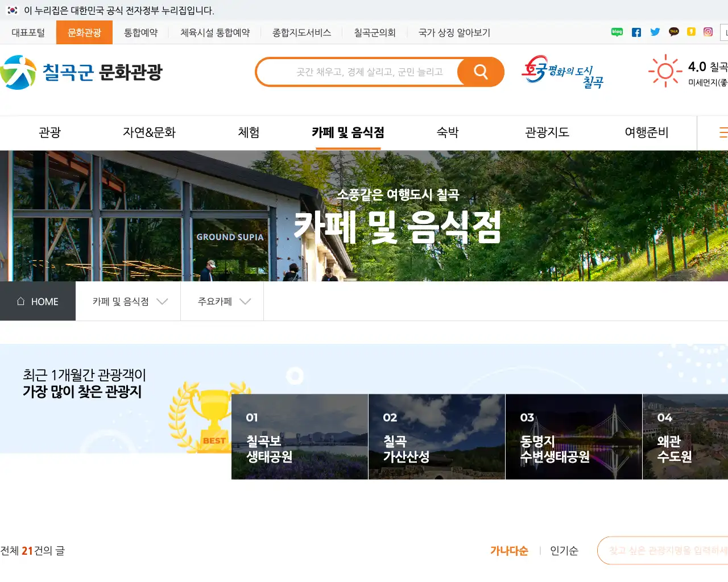Open the KakaoStory yellow icon
Viewport: 728px width, 582px height.
pyautogui.click(x=692, y=32)
